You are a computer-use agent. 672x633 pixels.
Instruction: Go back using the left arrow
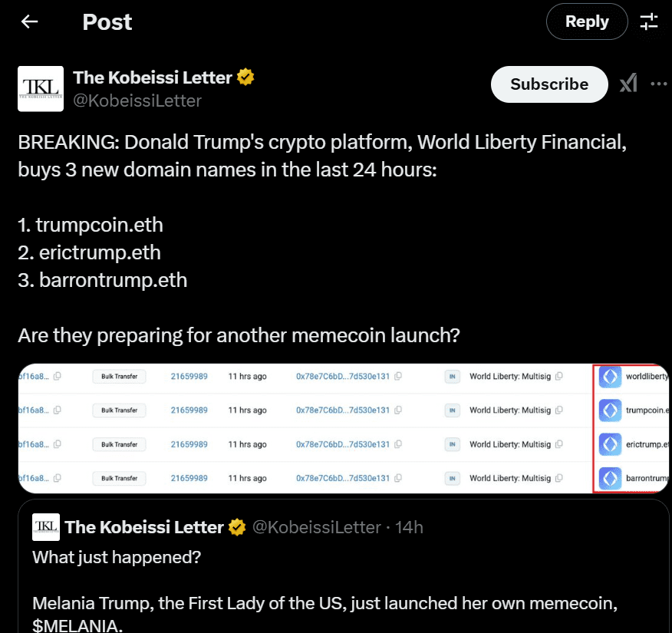click(29, 21)
